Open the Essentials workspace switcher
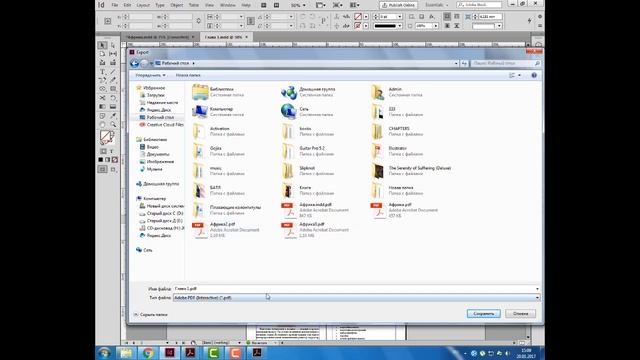 tap(437, 5)
